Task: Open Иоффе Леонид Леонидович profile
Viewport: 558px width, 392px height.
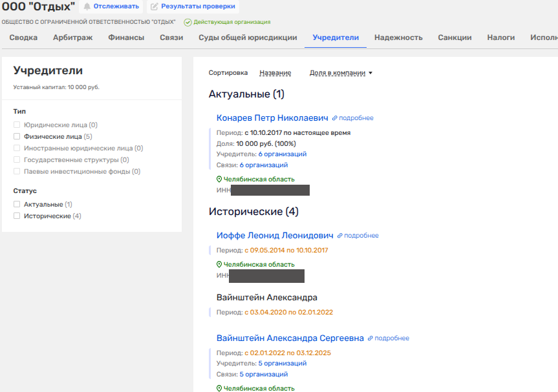Action: (x=275, y=236)
